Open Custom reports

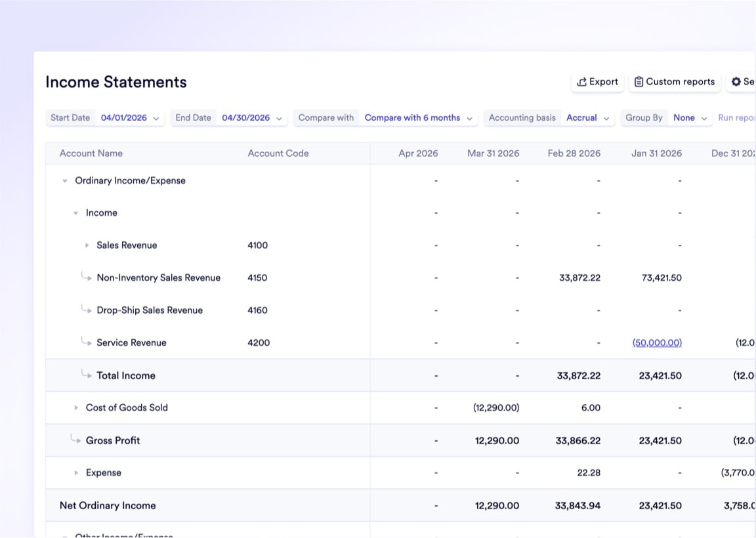[675, 82]
